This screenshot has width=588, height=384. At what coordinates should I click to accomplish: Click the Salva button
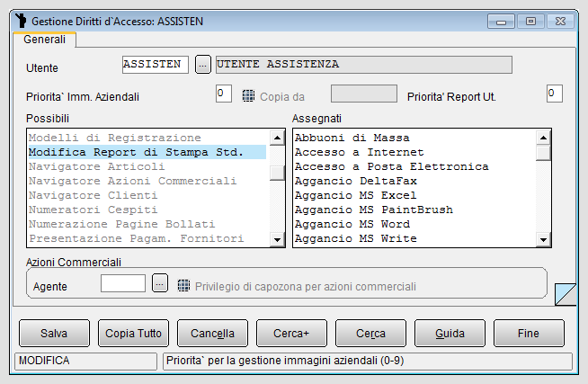tap(54, 333)
